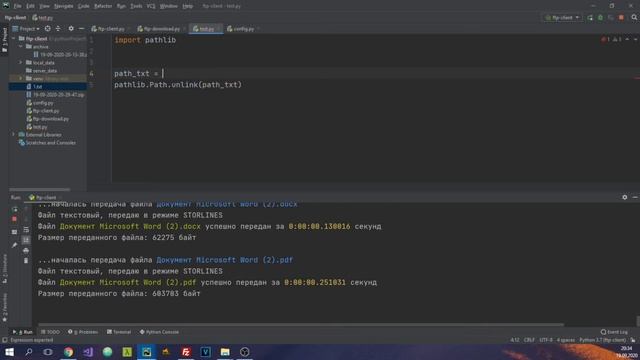This screenshot has height=360, width=640.
Task: Expand External Libraries node
Action: [13, 135]
